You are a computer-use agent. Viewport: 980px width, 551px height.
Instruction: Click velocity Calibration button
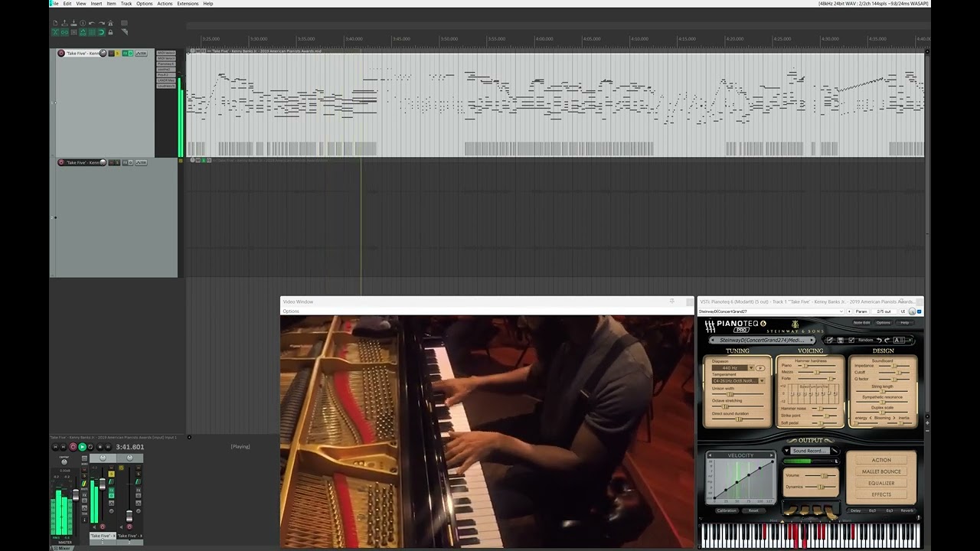coord(727,510)
